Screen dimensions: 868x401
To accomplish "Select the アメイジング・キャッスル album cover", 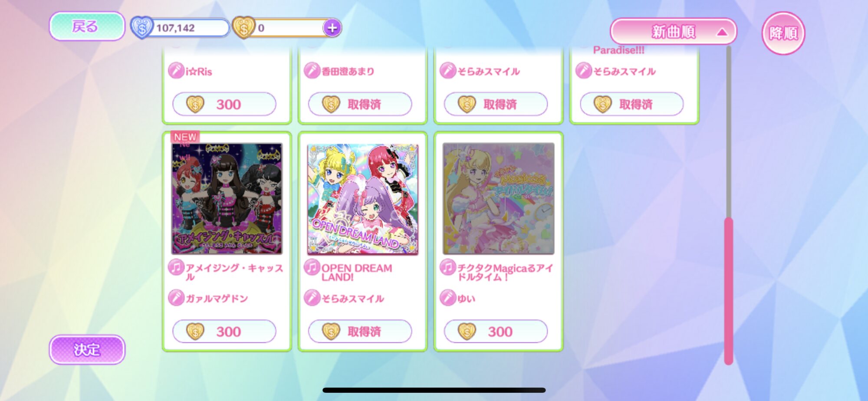I will tap(227, 199).
